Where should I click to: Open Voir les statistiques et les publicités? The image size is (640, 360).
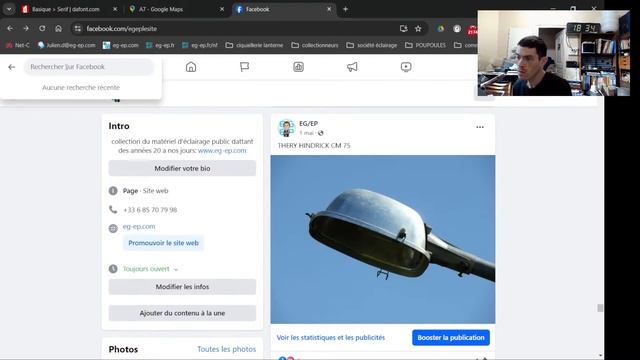pos(331,338)
